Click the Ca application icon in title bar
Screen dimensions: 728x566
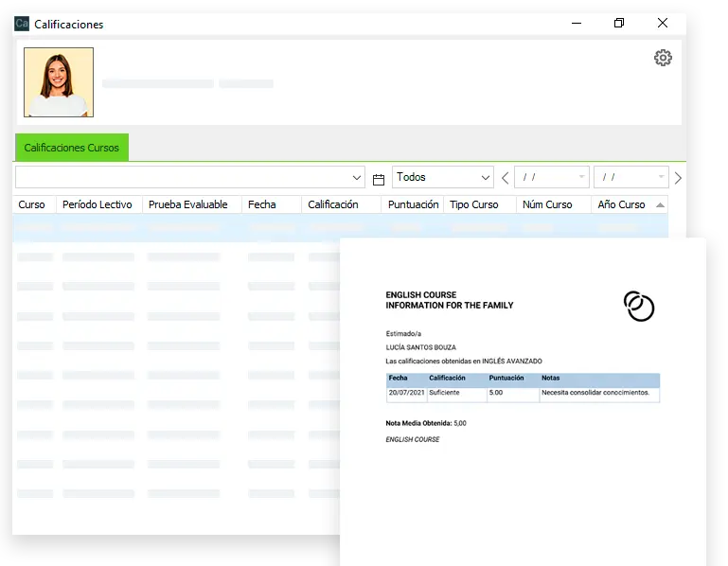pos(22,24)
